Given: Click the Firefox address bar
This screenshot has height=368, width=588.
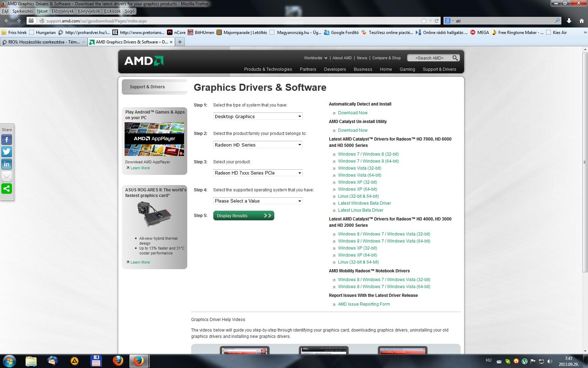Looking at the screenshot, I should [231, 21].
